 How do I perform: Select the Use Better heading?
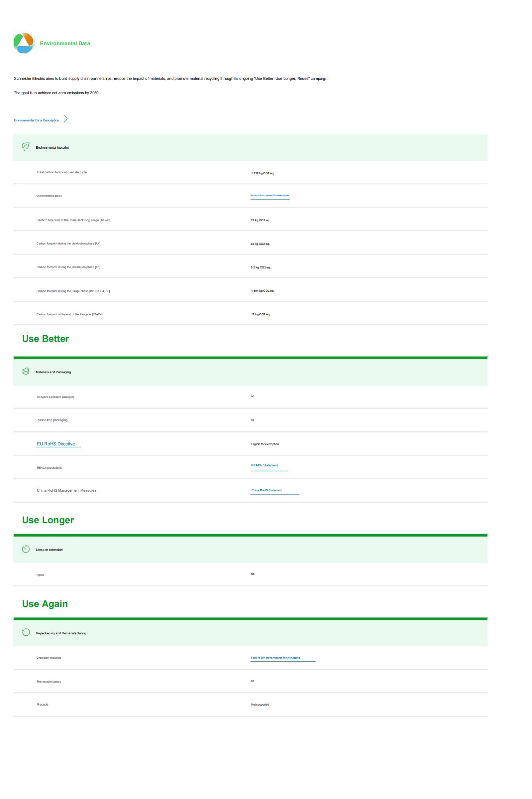(x=46, y=339)
